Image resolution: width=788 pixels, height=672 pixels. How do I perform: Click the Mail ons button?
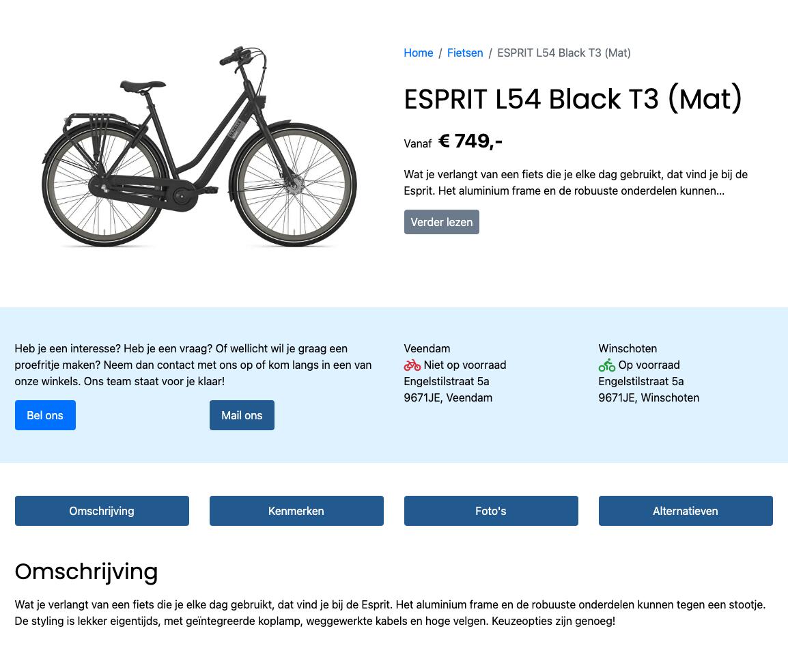242,415
